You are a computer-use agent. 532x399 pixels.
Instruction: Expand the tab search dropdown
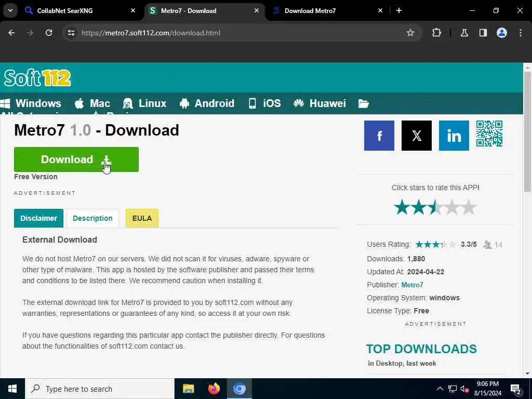pos(10,10)
